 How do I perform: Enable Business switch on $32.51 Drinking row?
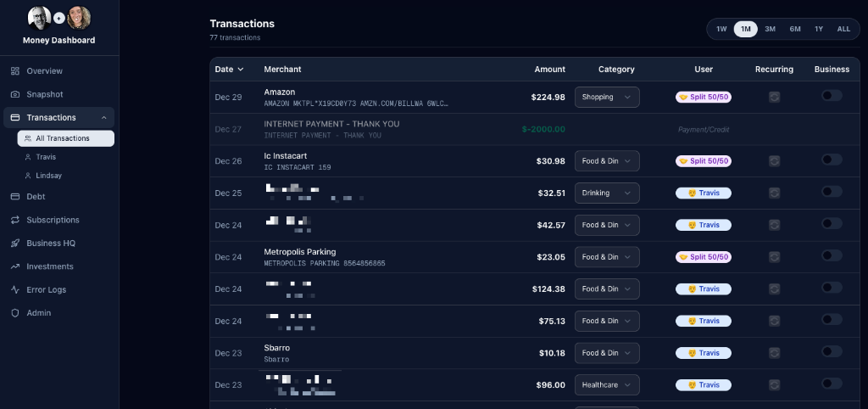(x=832, y=191)
